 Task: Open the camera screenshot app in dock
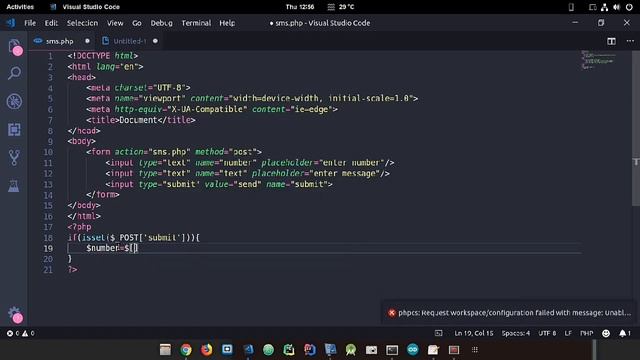coord(371,350)
